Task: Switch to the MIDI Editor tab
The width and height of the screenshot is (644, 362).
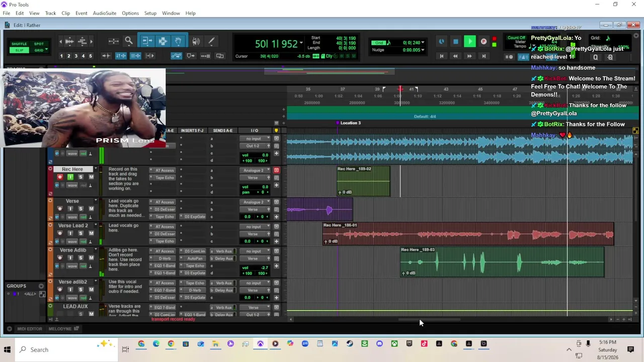Action: [x=30, y=329]
